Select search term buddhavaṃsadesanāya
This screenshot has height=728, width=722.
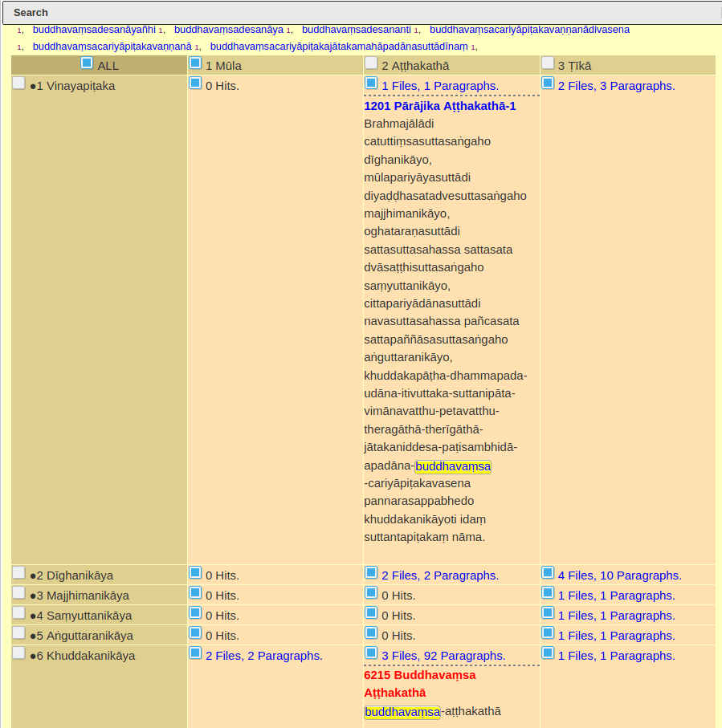pyautogui.click(x=228, y=30)
